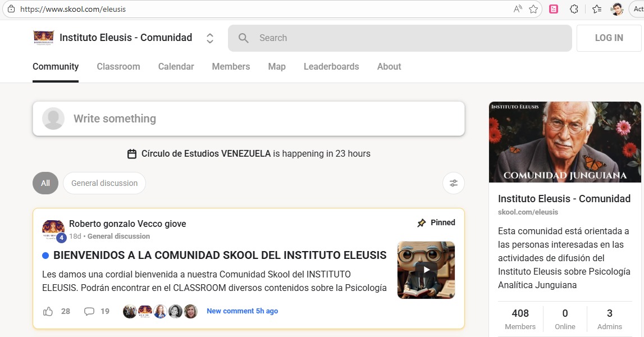Open the post filter sliders icon
Screen dimensions: 644x337
point(454,183)
